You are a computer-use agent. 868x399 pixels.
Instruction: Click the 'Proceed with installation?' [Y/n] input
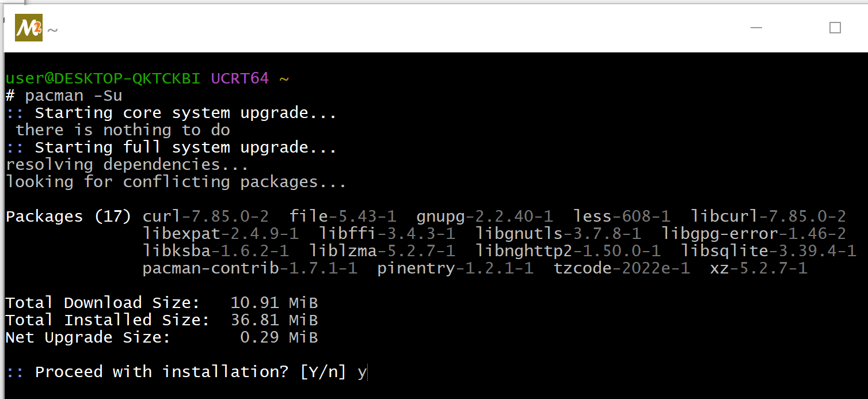362,373
